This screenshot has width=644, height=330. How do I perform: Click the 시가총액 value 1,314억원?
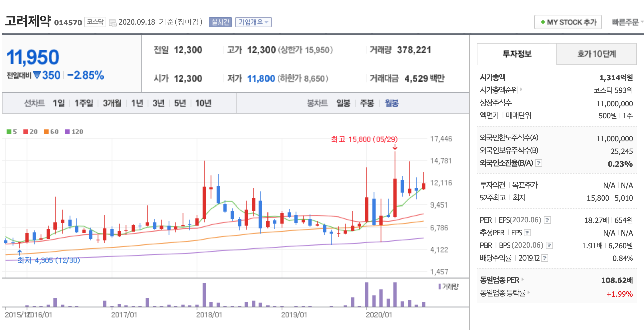(616, 78)
